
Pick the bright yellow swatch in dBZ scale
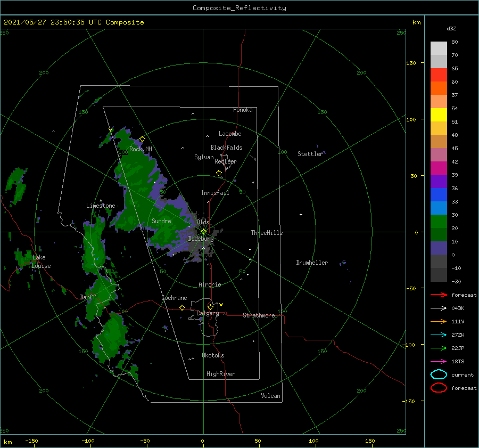439,115
